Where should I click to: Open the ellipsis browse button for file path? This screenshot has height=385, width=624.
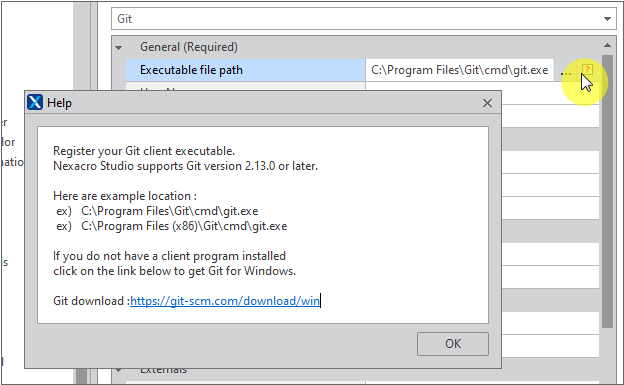click(566, 70)
